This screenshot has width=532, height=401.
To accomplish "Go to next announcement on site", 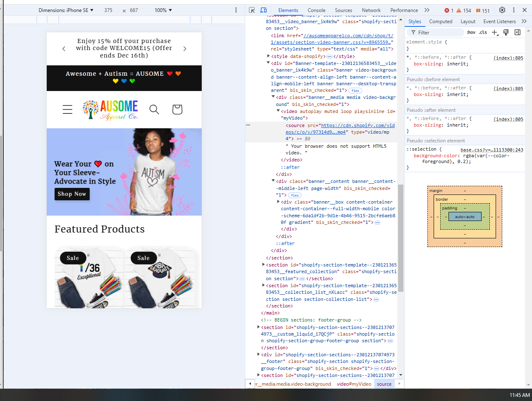I will pos(185,49).
